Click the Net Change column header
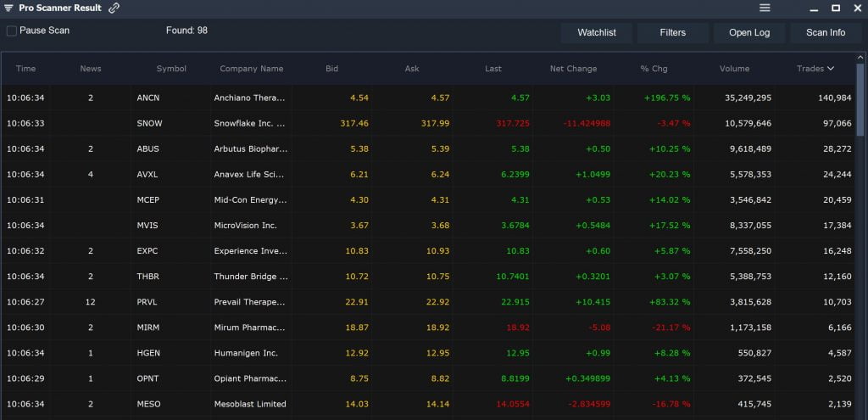The image size is (868, 420). [x=573, y=69]
